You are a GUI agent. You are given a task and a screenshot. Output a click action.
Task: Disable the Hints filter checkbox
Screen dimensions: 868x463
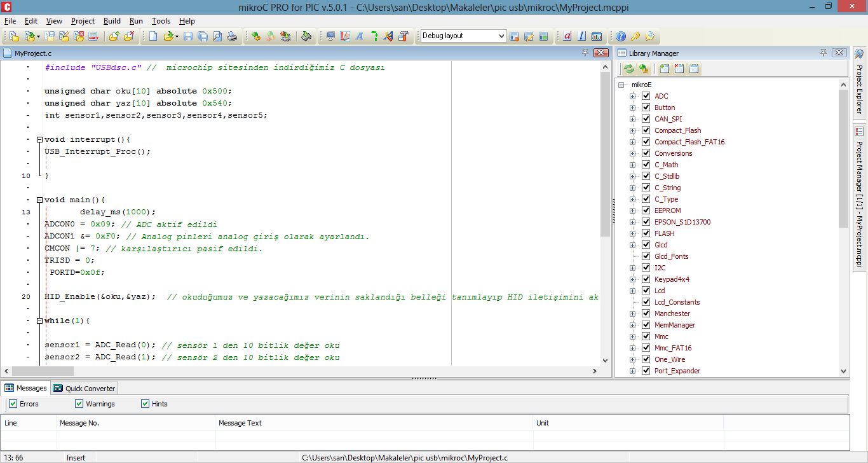click(x=146, y=404)
